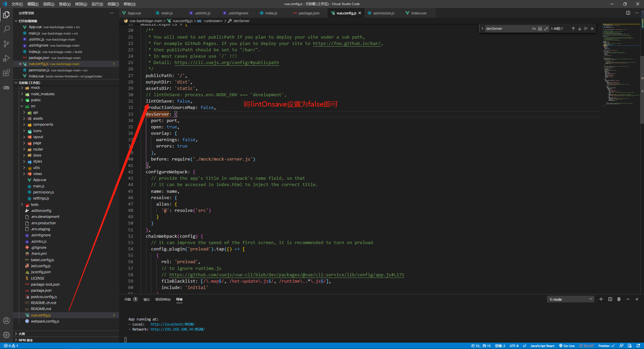Toggle match case in find widget

tap(534, 29)
